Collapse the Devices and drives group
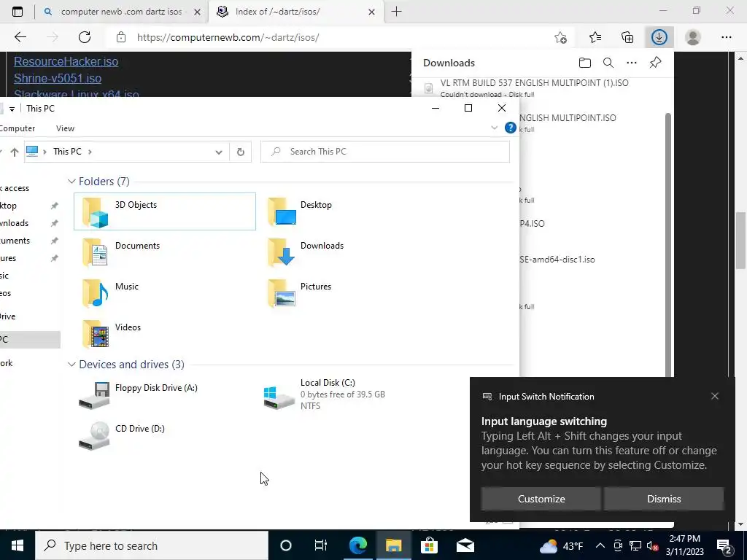Image resolution: width=747 pixels, height=560 pixels. pyautogui.click(x=71, y=365)
